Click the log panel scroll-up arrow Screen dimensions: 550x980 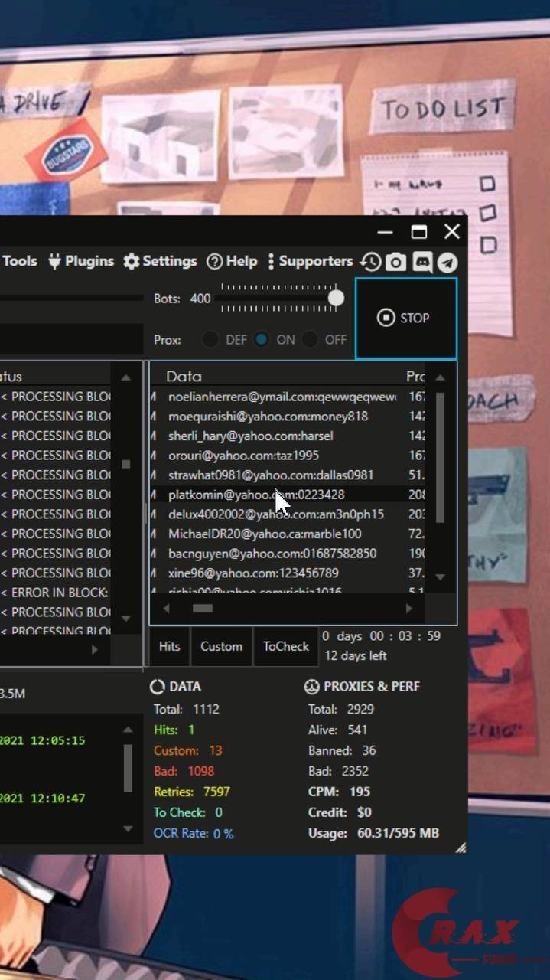pos(128,730)
